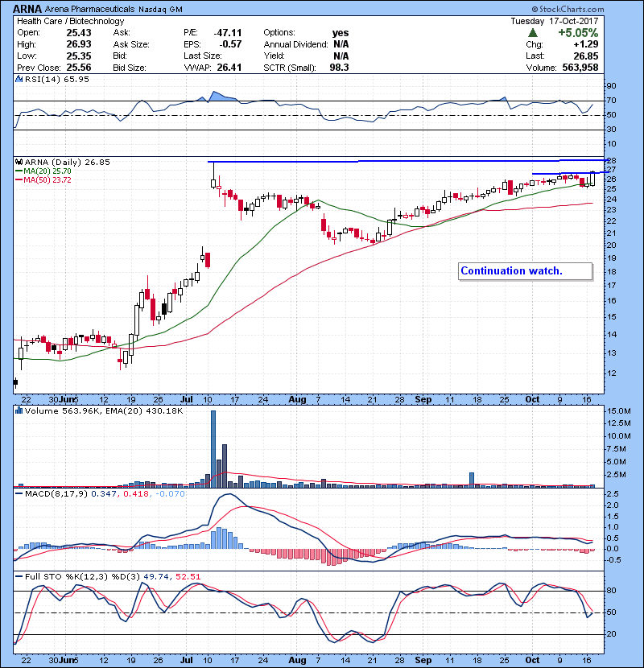Click the SCTR (Small) value "98.3"
The width and height of the screenshot is (644, 668).
tap(339, 68)
